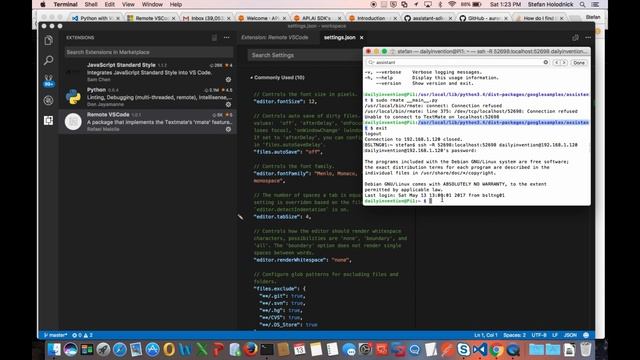
Task: Open the Apple menu
Action: point(43,4)
